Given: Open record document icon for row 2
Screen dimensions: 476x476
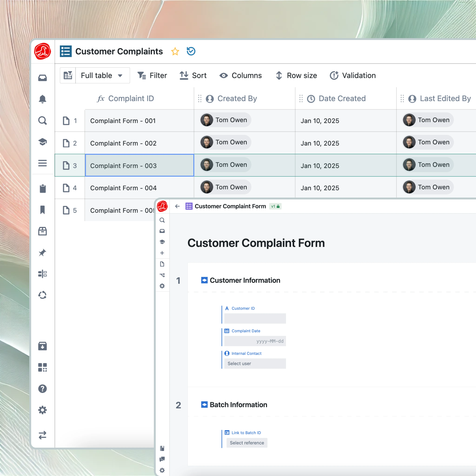Looking at the screenshot, I should (66, 143).
